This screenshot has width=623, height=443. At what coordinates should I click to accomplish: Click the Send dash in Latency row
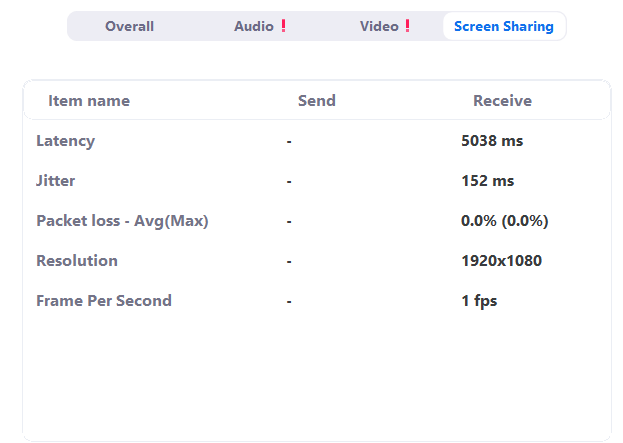289,141
